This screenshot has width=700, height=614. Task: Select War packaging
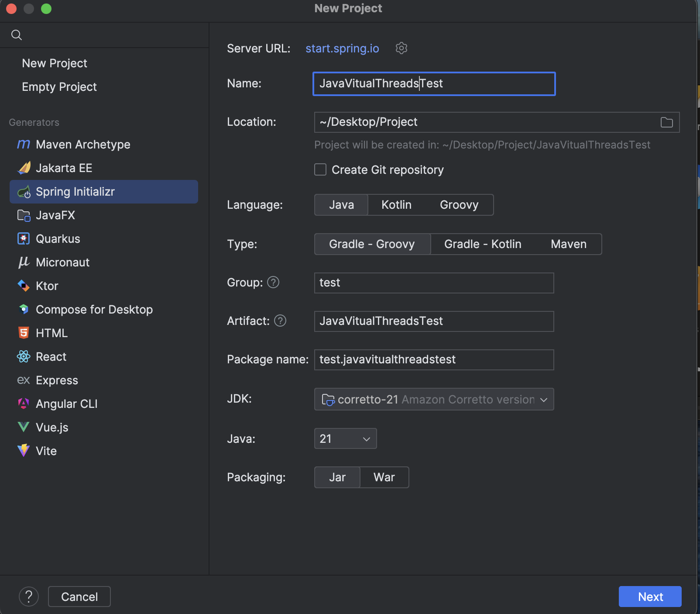tap(384, 477)
